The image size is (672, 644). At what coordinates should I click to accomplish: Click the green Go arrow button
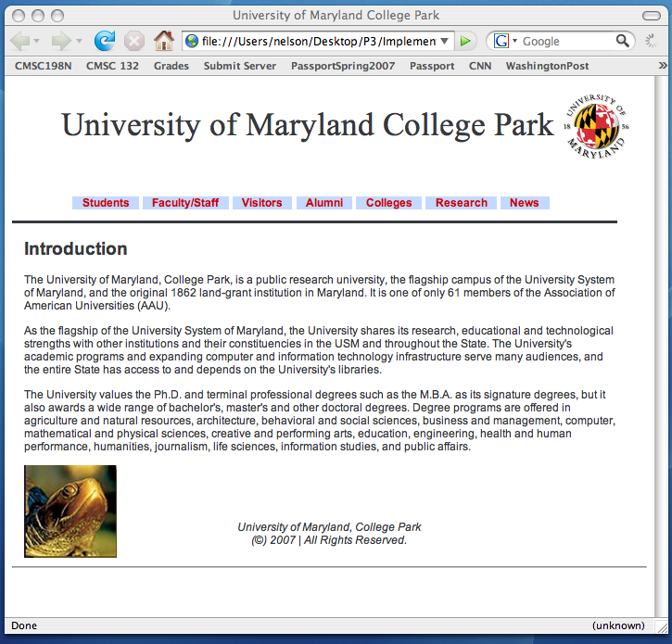[465, 41]
